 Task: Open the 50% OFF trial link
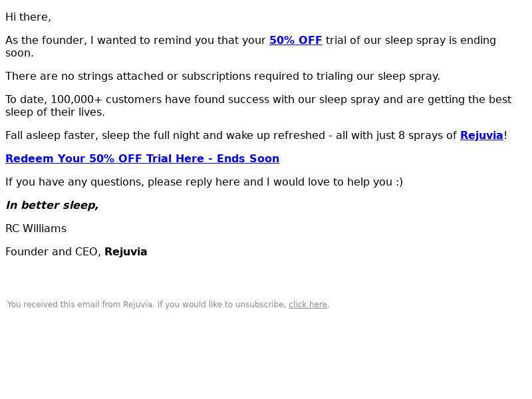(x=295, y=41)
